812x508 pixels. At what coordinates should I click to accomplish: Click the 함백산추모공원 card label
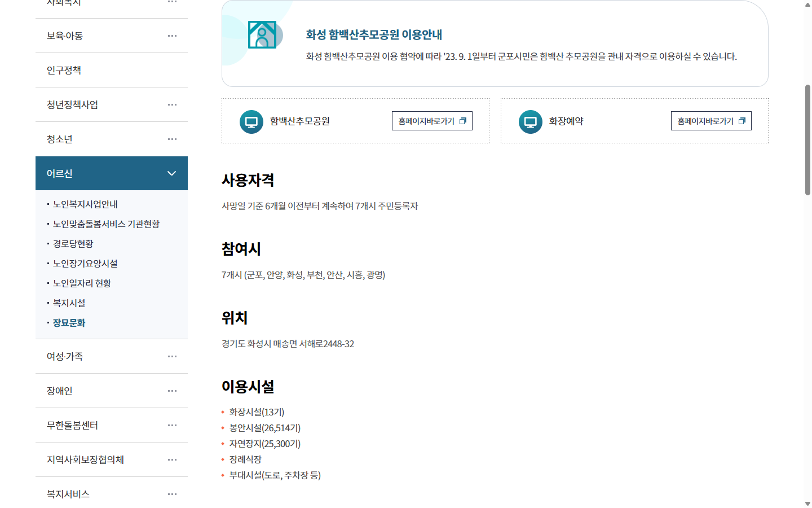300,121
